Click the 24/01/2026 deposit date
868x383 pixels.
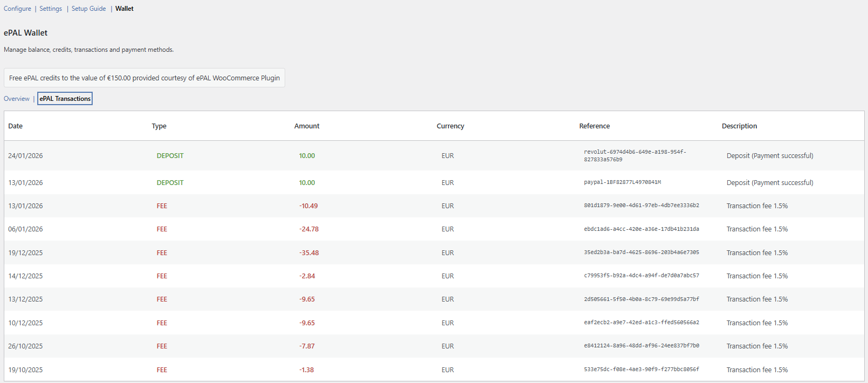coord(25,156)
